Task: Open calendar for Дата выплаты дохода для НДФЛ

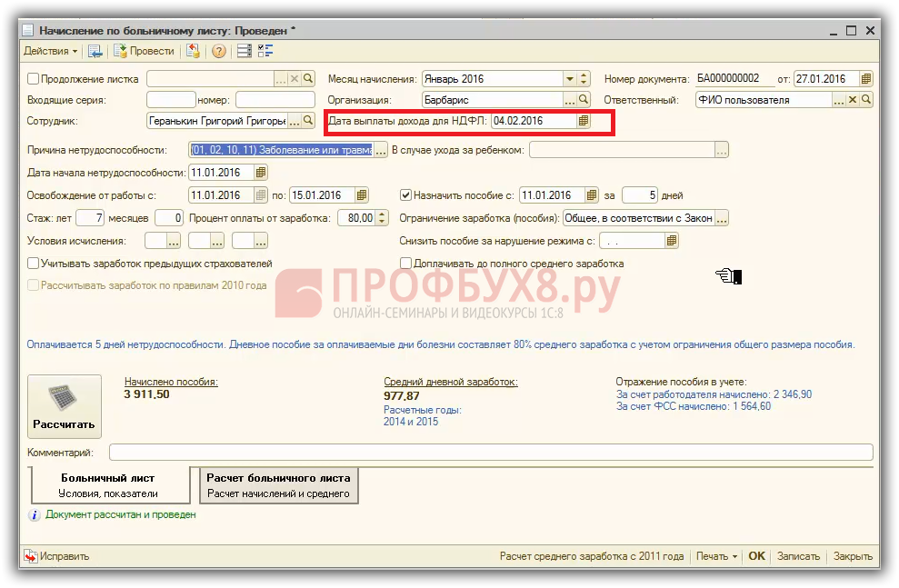Action: pos(584,121)
